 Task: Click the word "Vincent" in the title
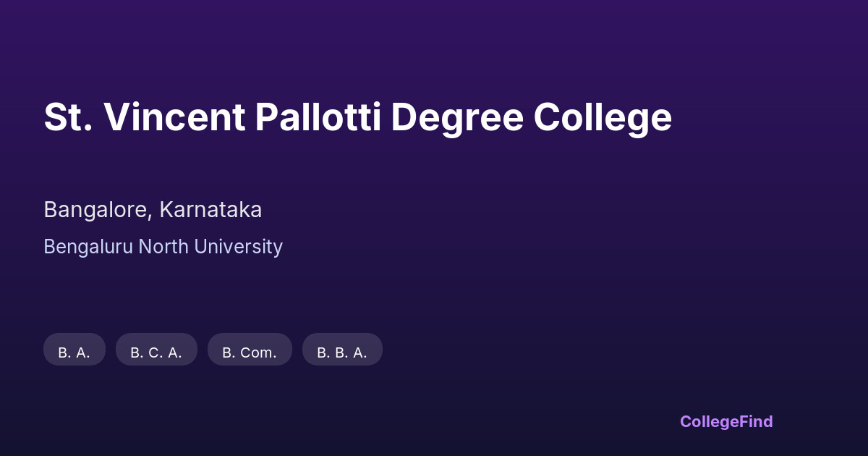point(174,117)
